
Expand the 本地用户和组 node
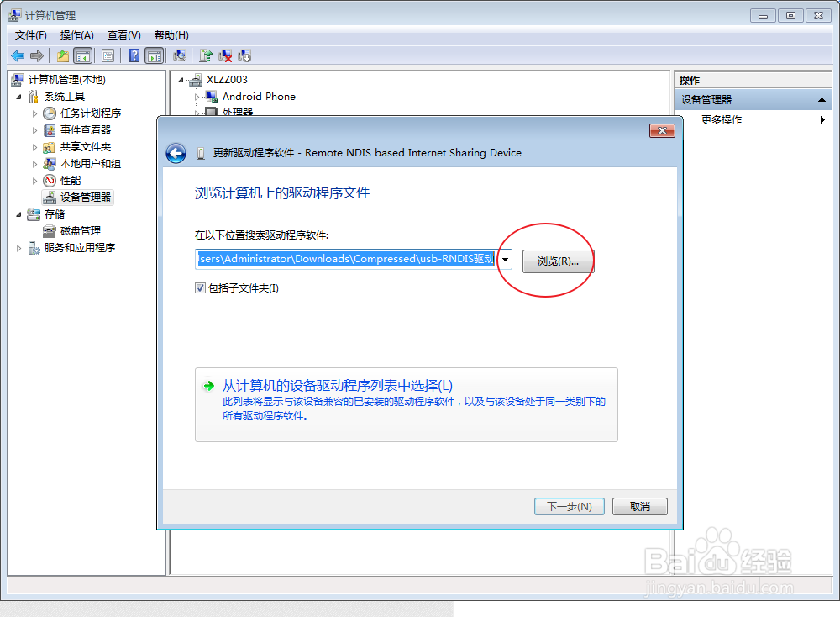(x=34, y=164)
